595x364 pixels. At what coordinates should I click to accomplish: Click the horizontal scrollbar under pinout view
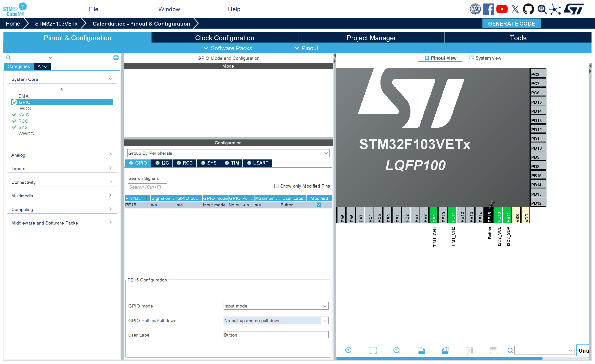tap(439, 358)
